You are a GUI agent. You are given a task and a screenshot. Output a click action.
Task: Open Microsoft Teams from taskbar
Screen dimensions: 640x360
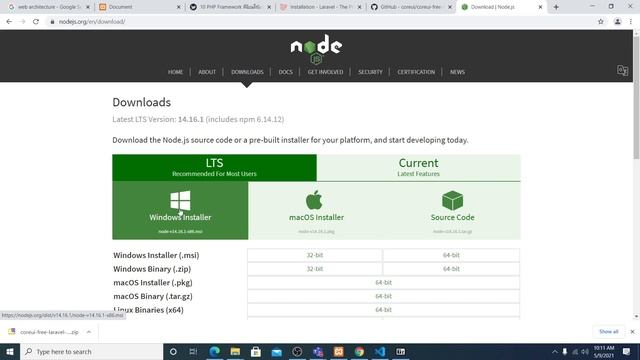(x=318, y=351)
